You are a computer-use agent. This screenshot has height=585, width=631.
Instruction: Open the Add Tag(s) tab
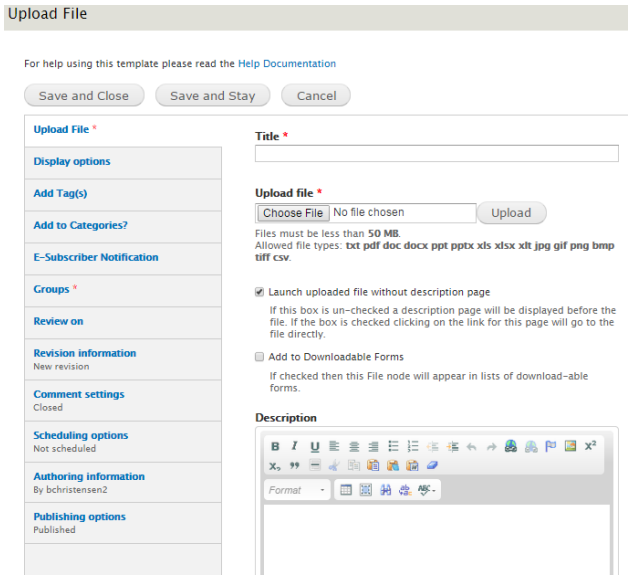pos(123,195)
